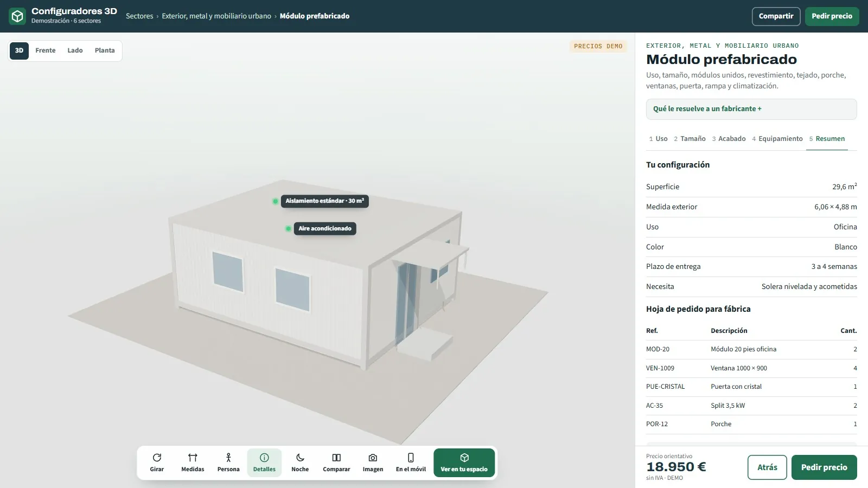Switch to the Frente view
868x488 pixels.
click(x=46, y=50)
